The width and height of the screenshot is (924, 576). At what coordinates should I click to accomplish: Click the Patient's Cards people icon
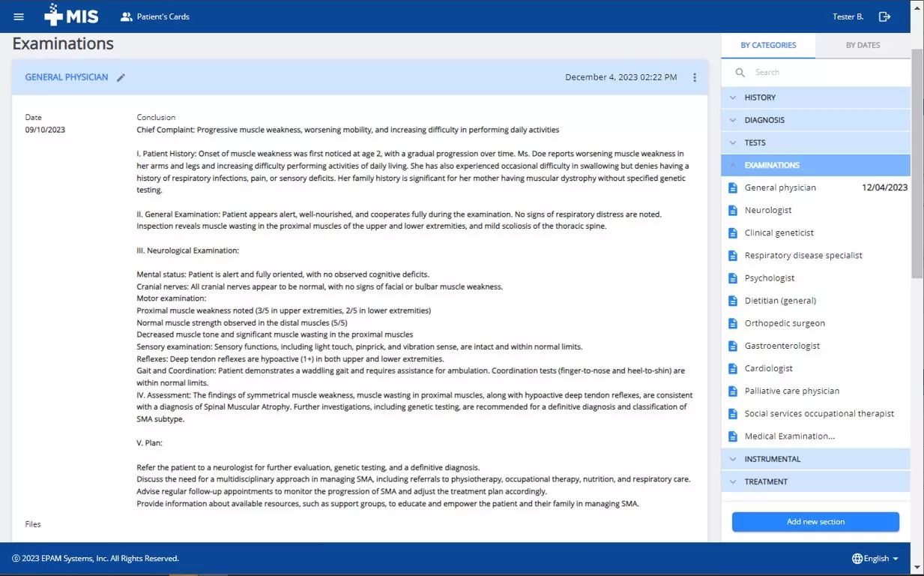pos(126,16)
